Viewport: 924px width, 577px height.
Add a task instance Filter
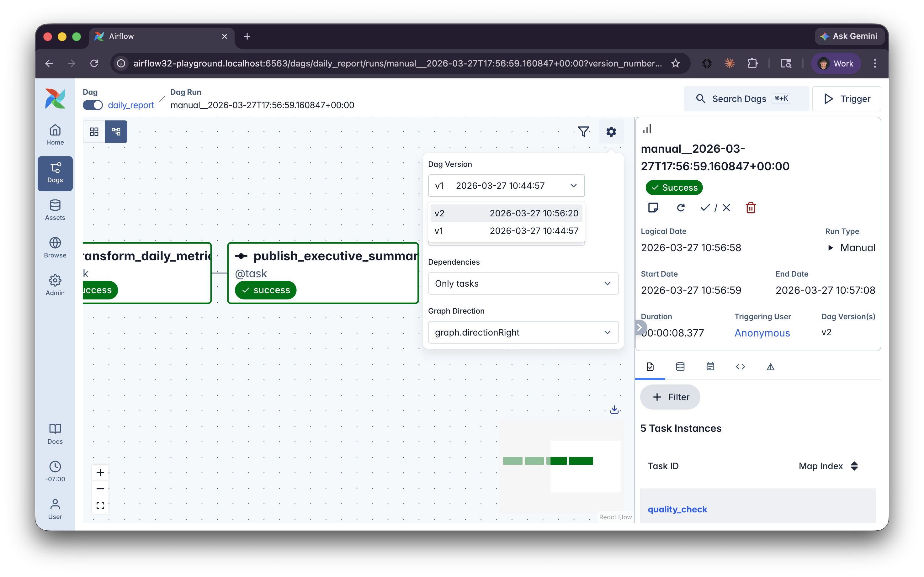(670, 397)
